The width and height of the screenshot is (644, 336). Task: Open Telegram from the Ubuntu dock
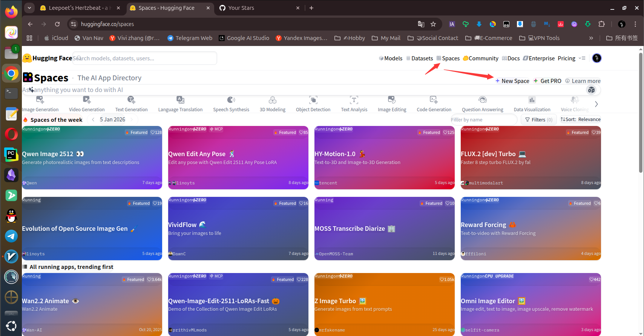(x=11, y=236)
